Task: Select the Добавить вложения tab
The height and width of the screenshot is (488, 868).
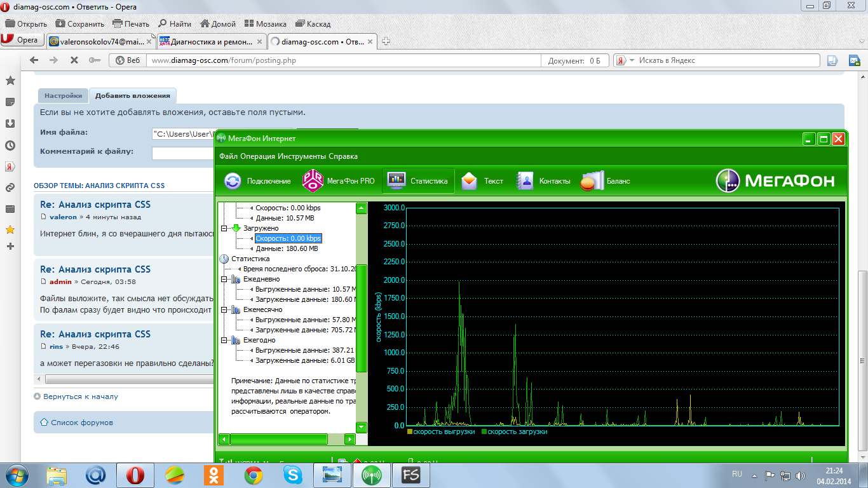Action: (x=133, y=95)
